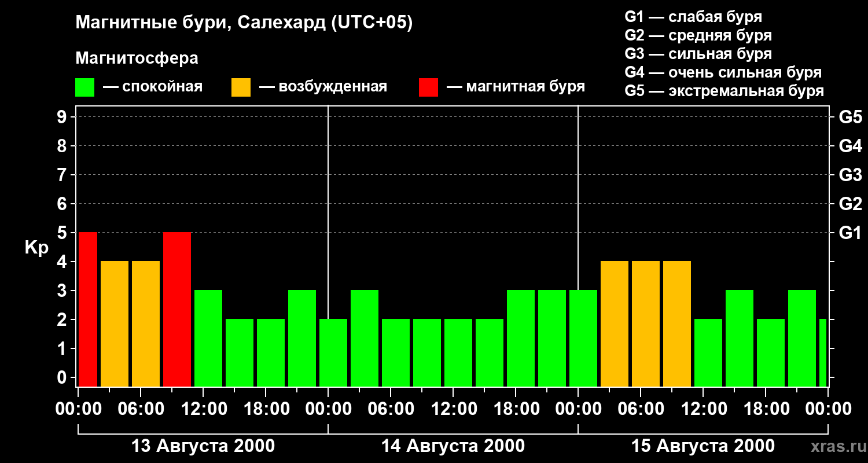
Task: Click the G3 label on right axis
Action: (x=850, y=175)
